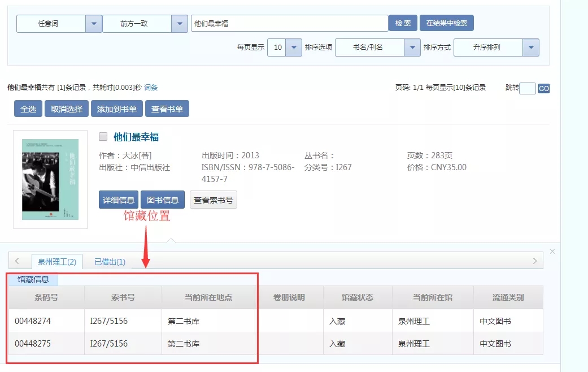Open 查看书单 list
588x372 pixels.
pos(167,109)
